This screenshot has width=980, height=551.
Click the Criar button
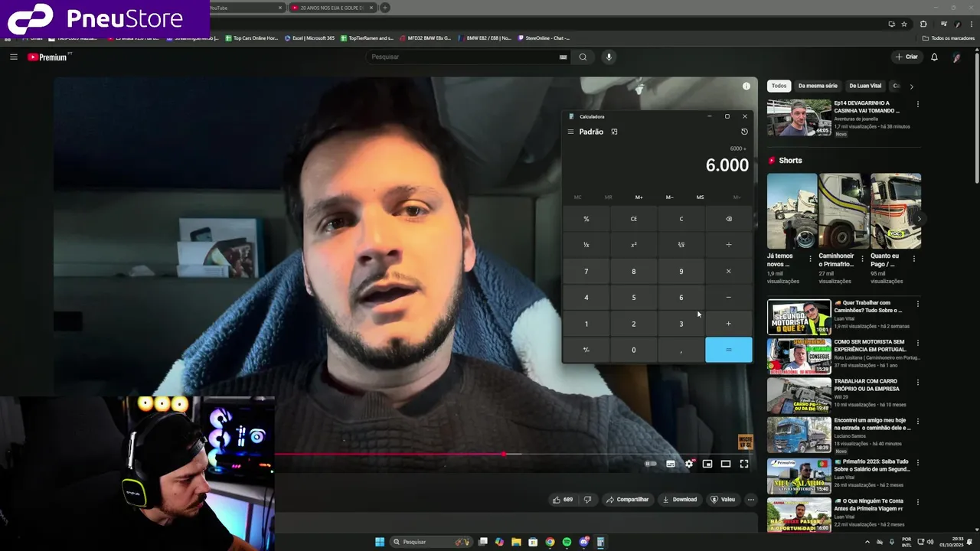pyautogui.click(x=906, y=57)
